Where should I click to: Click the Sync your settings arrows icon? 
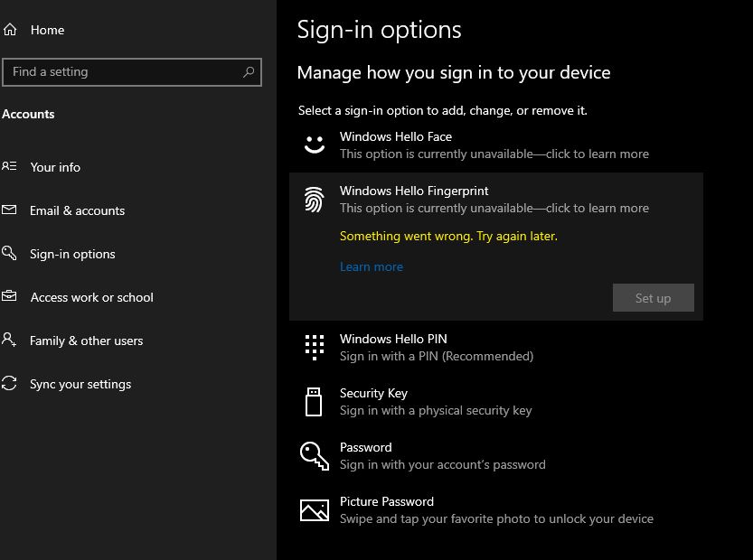pyautogui.click(x=9, y=383)
